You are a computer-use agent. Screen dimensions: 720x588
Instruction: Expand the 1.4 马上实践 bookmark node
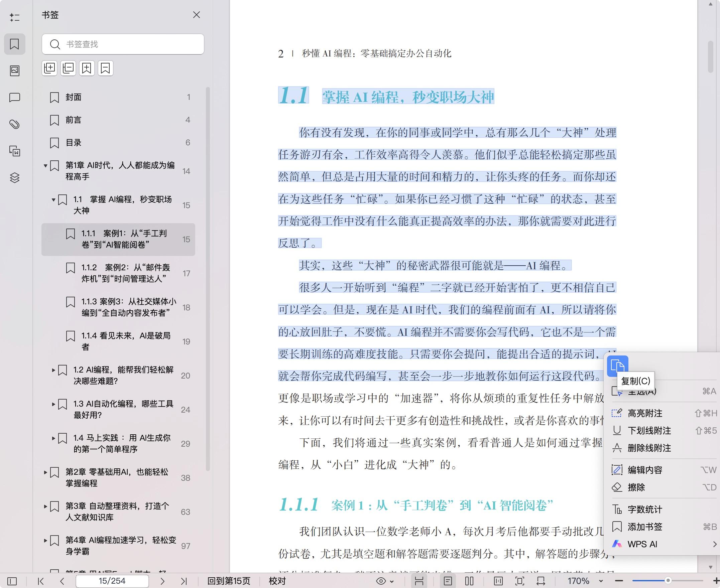tap(53, 438)
